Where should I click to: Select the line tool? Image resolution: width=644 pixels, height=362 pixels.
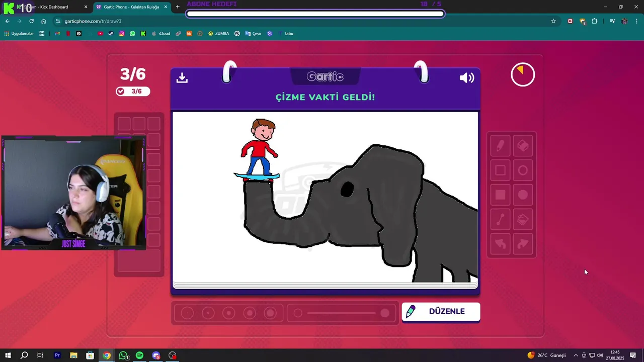500,219
